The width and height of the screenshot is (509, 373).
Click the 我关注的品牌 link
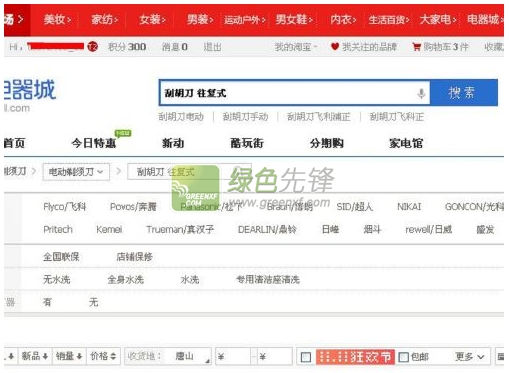point(369,47)
